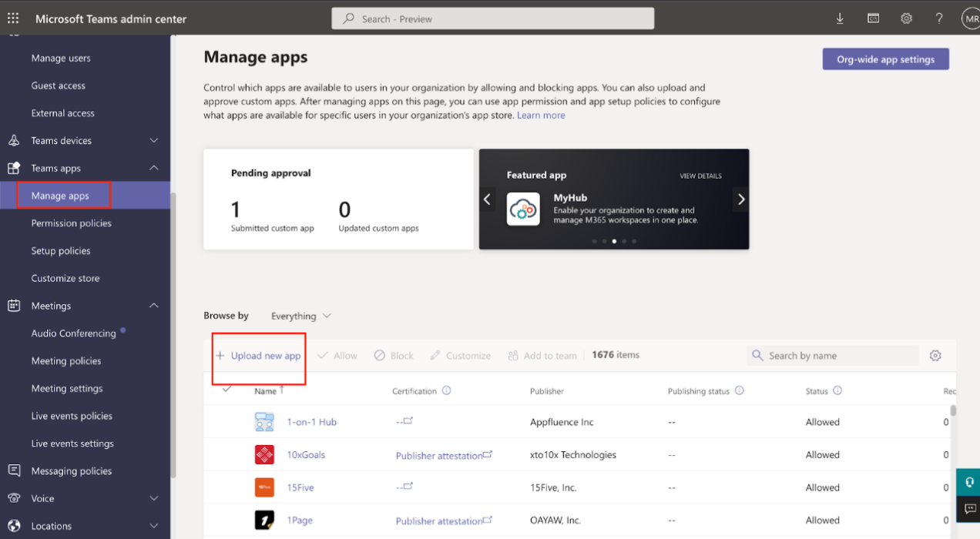Open the settings gear in header
980x539 pixels.
coord(906,18)
